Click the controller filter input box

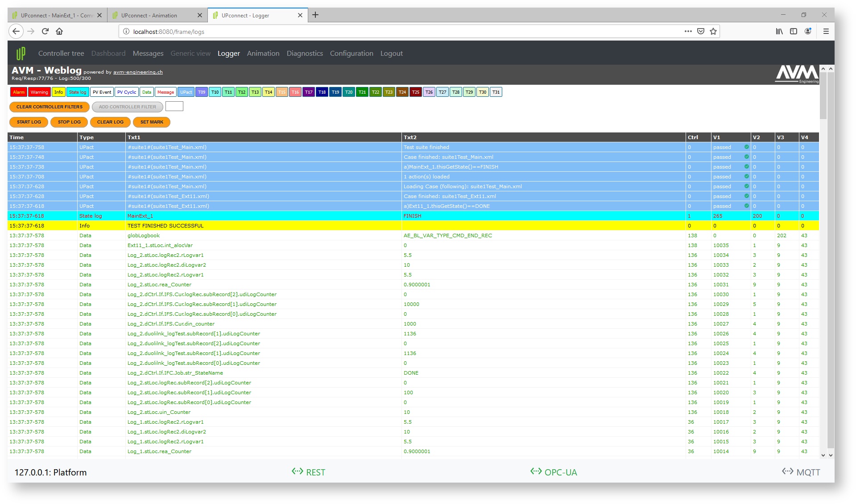(x=174, y=107)
